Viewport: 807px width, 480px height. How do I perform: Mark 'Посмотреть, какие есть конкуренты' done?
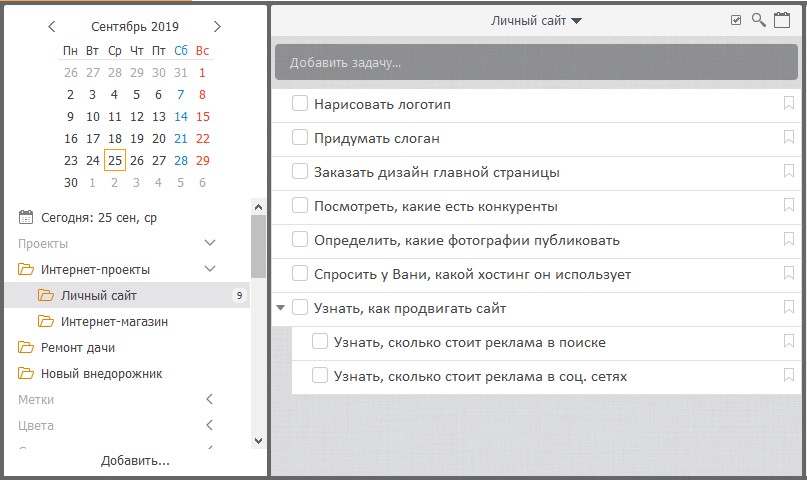(300, 205)
